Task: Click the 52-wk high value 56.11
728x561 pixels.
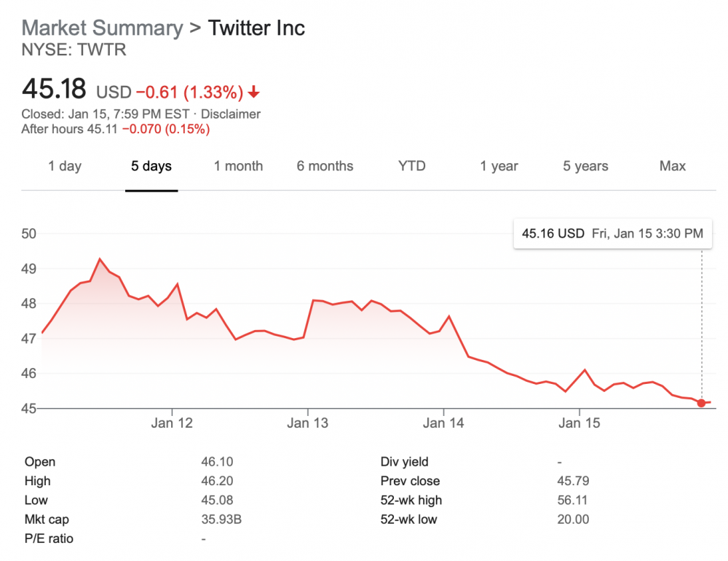Action: click(572, 500)
